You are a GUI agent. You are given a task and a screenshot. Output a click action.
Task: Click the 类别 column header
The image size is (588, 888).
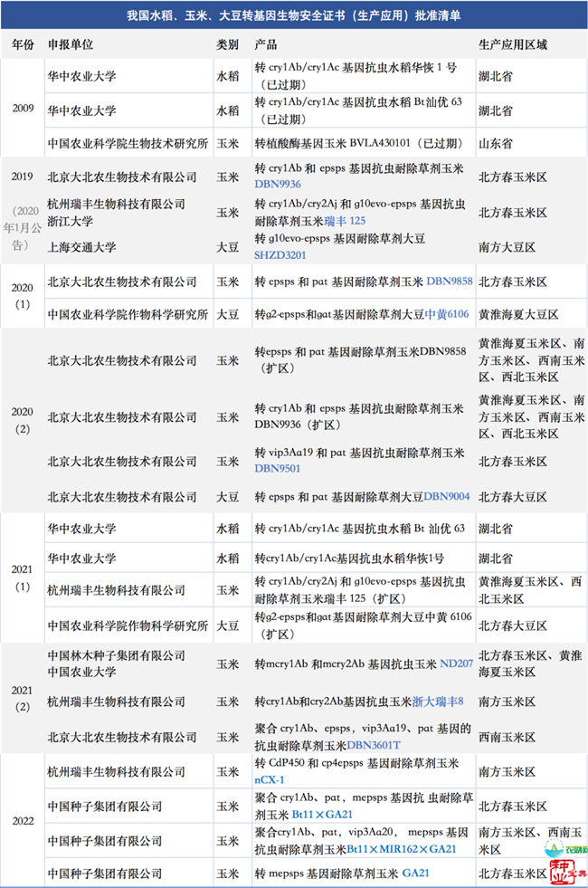click(228, 44)
